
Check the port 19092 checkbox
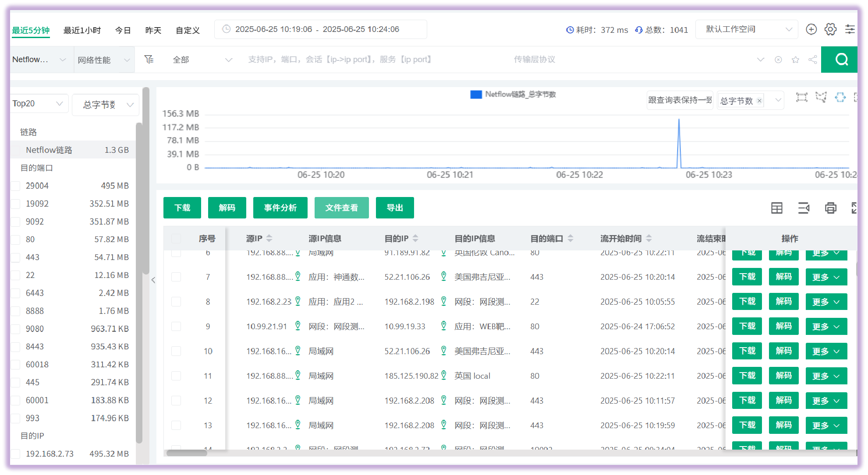point(16,204)
